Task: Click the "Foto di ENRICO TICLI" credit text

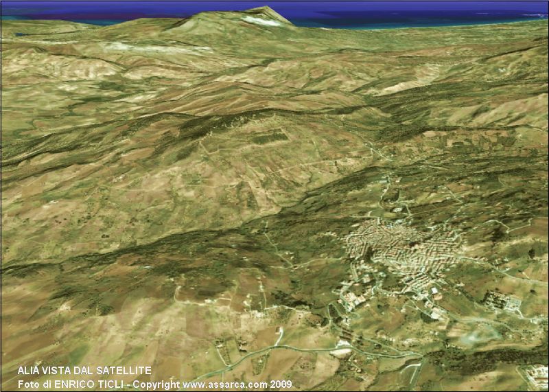Action: [71, 384]
